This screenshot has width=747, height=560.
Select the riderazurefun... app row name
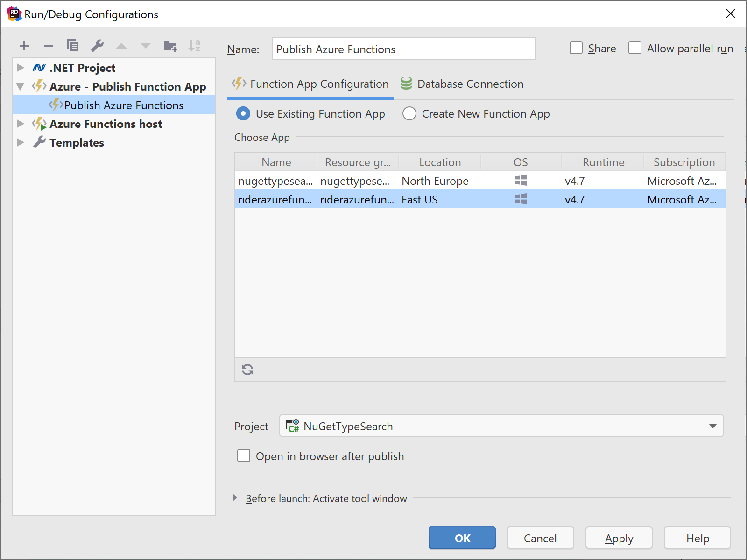point(275,200)
